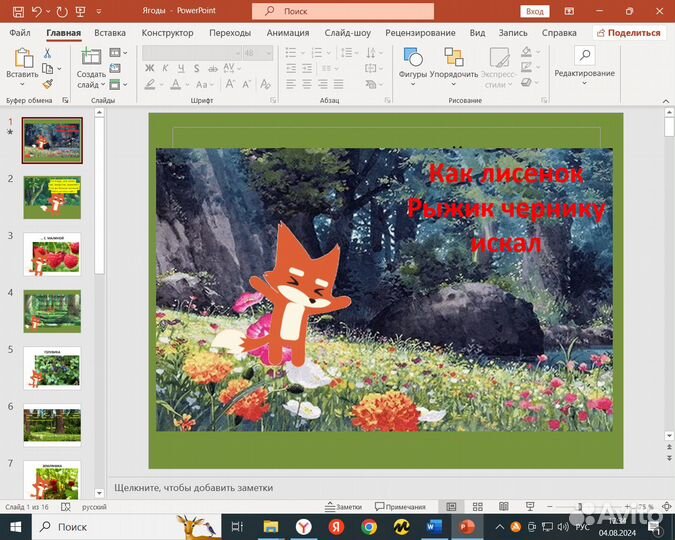This screenshot has height=540, width=675.
Task: Align text to the left
Action: point(291,84)
